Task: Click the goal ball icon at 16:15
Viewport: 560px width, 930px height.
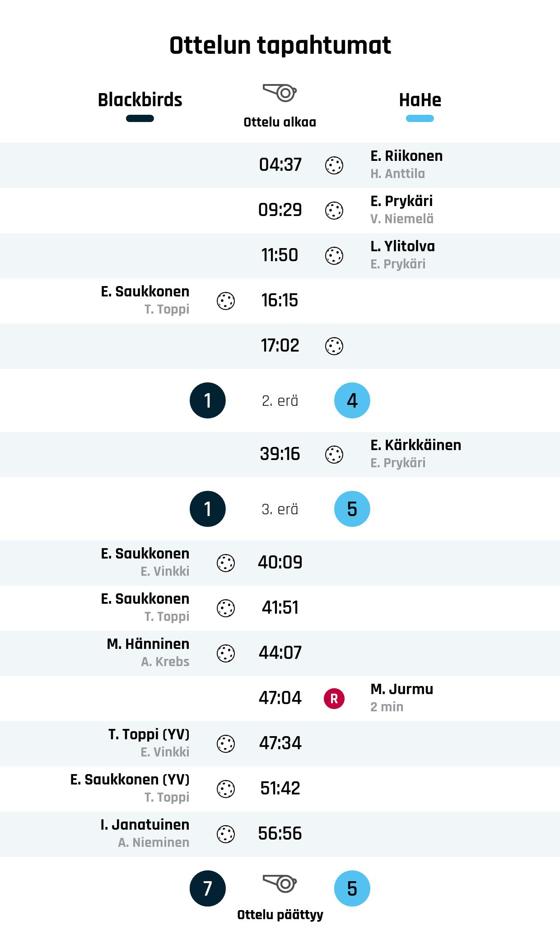Action: [x=226, y=301]
